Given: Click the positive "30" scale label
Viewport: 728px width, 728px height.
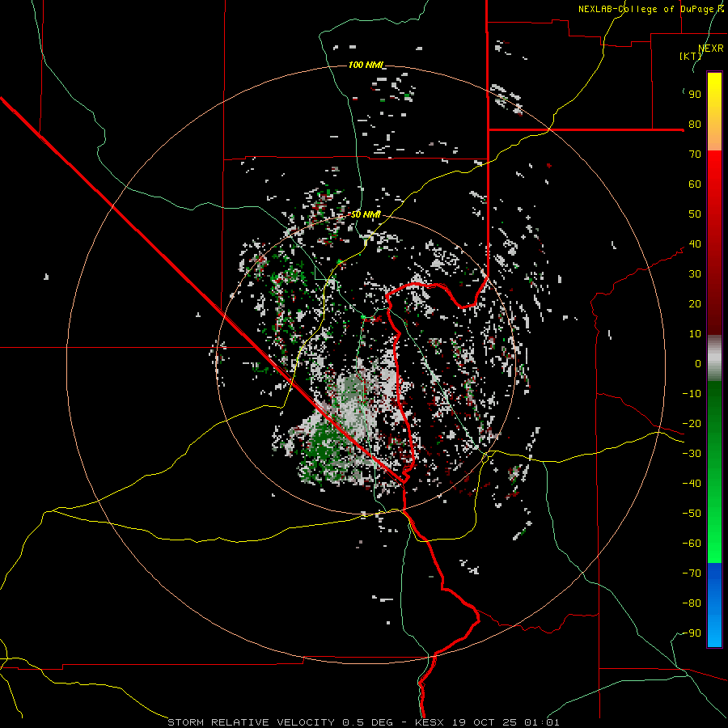Looking at the screenshot, I should click(695, 274).
